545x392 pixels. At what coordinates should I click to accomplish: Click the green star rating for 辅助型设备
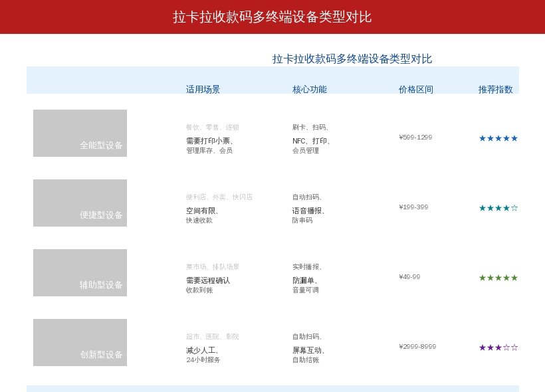(x=498, y=278)
